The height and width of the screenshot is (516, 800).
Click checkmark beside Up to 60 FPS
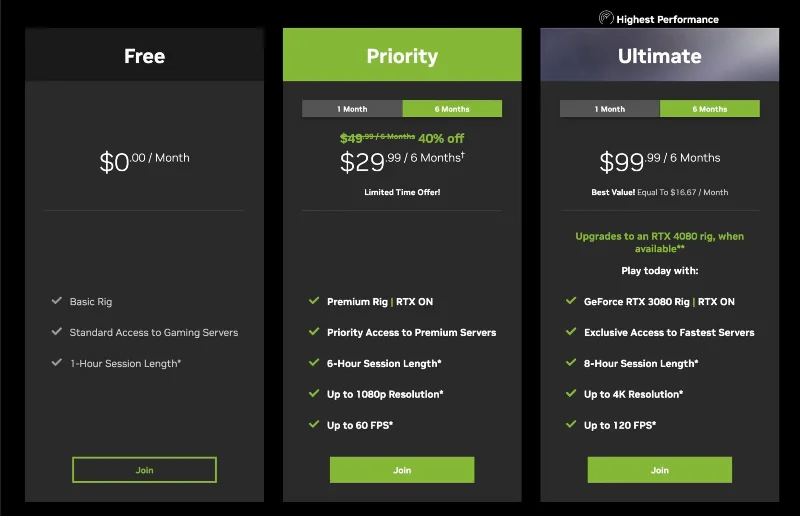[314, 424]
